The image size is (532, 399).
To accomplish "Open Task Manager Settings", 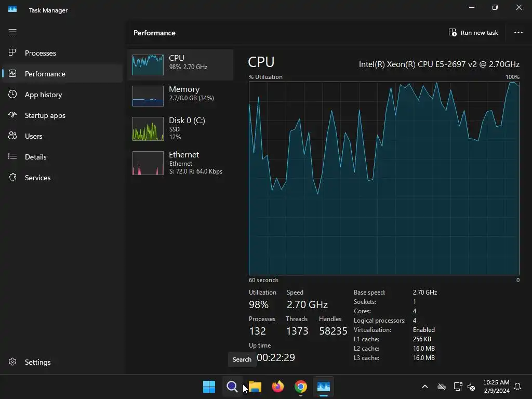I will click(x=37, y=362).
